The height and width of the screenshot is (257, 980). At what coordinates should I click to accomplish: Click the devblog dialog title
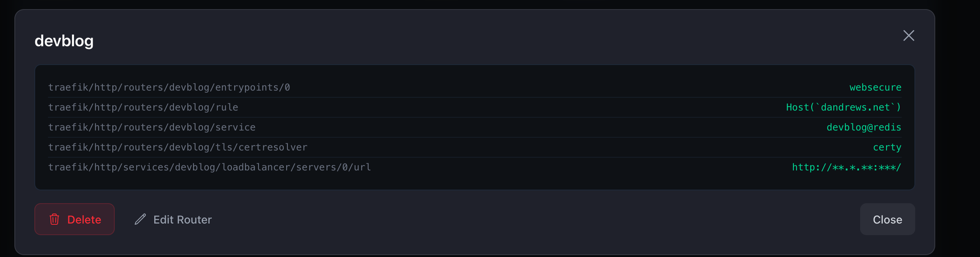(x=64, y=41)
